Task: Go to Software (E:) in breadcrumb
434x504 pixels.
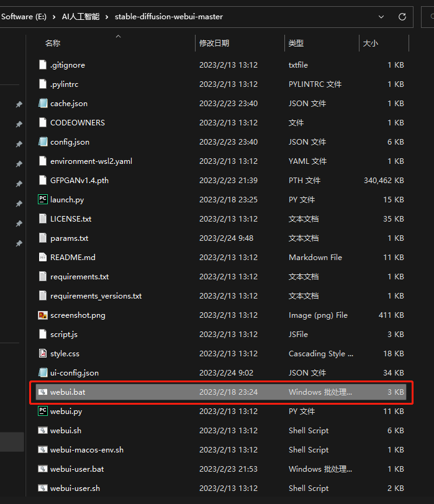Action: 24,17
